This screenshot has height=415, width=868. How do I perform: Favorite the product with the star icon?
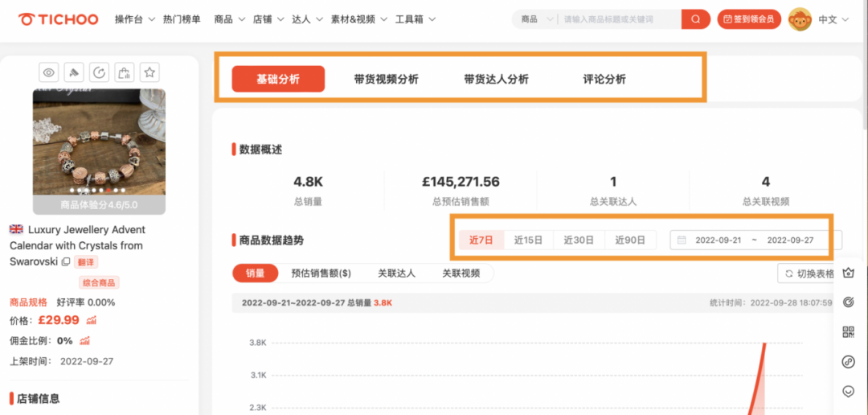149,72
